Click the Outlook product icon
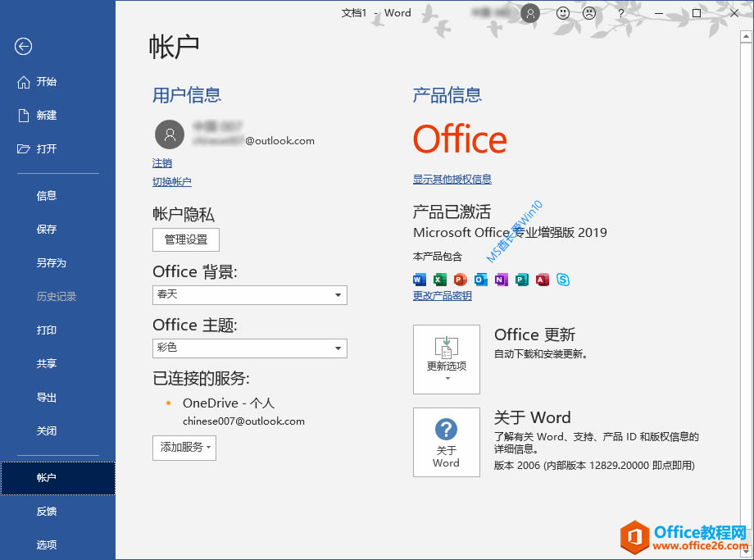The height and width of the screenshot is (560, 754). tap(481, 280)
